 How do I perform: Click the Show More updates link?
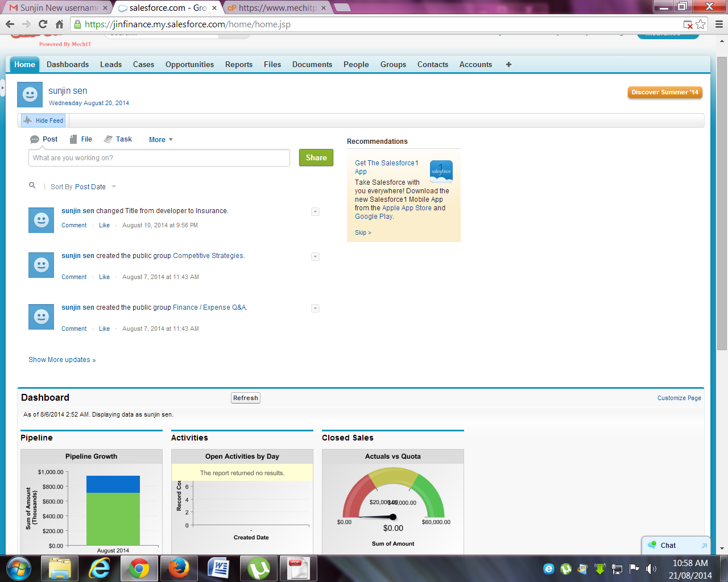click(62, 360)
